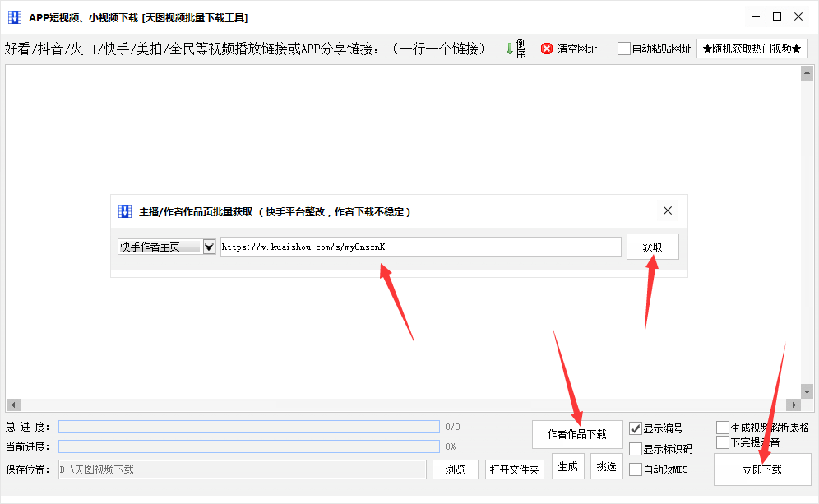Click the 清空网址 label text

[577, 49]
